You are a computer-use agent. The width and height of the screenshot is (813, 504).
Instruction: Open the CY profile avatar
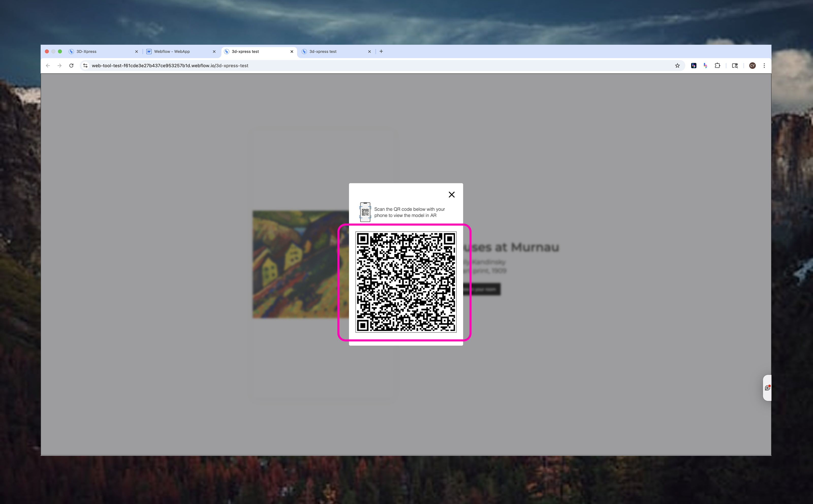click(752, 66)
